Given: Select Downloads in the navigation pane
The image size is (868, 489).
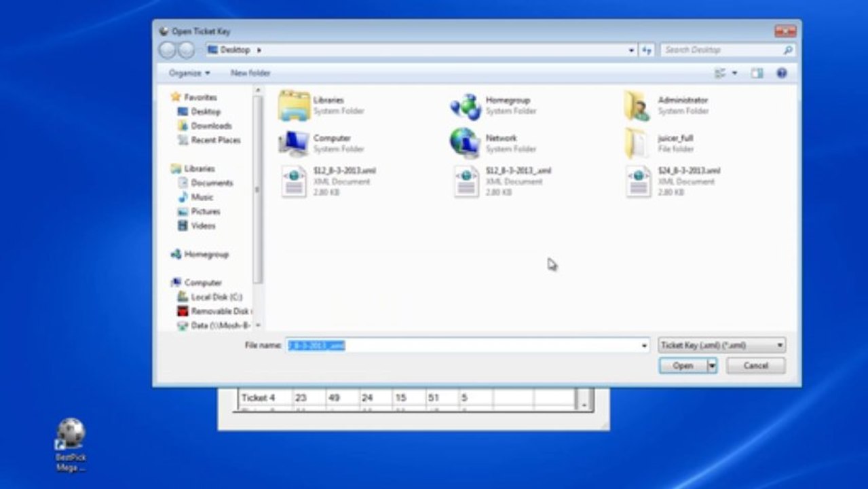Looking at the screenshot, I should 204,126.
